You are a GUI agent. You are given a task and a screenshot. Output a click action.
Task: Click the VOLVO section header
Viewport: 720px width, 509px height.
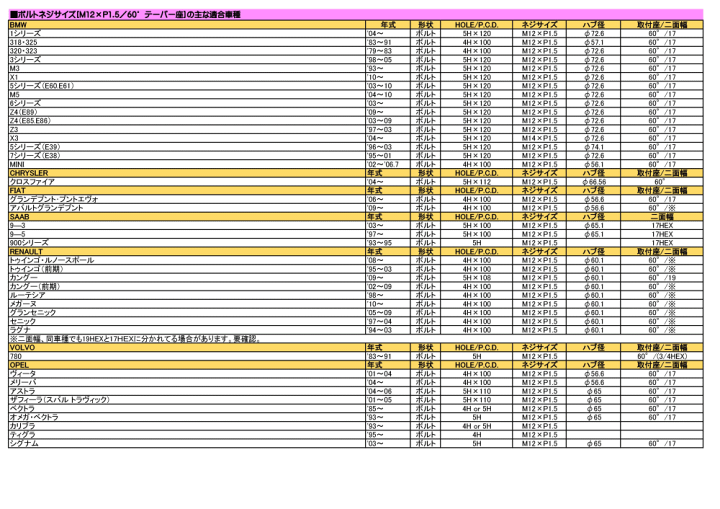point(187,348)
